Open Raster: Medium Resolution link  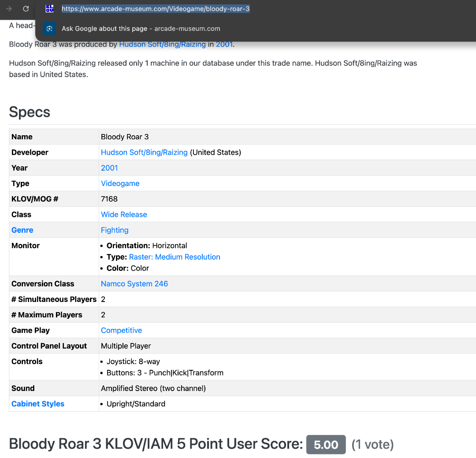point(175,257)
